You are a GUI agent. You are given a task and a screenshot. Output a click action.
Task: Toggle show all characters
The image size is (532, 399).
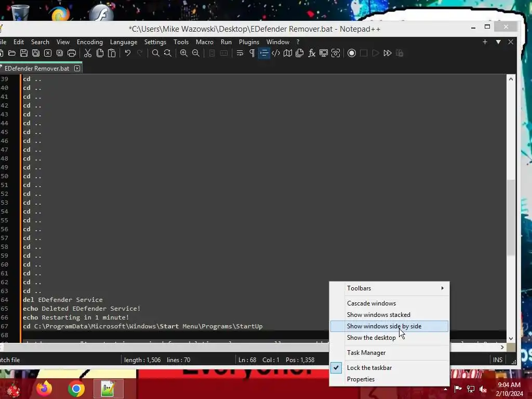tap(252, 54)
